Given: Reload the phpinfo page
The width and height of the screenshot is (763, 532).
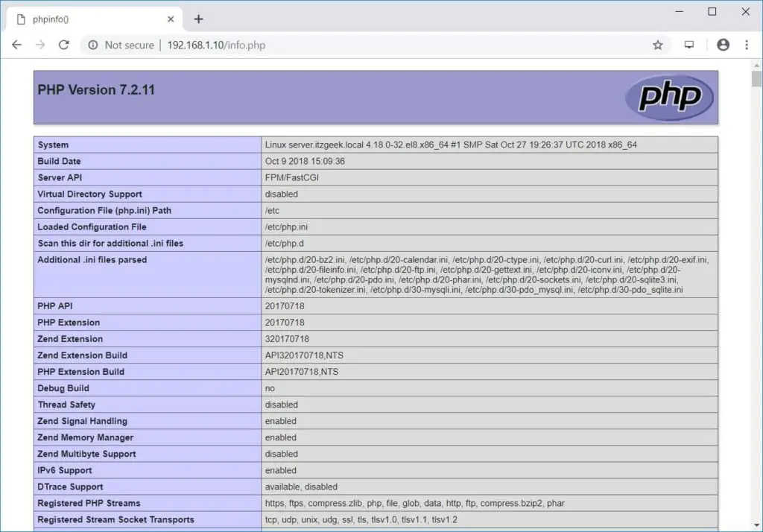Looking at the screenshot, I should (x=64, y=45).
